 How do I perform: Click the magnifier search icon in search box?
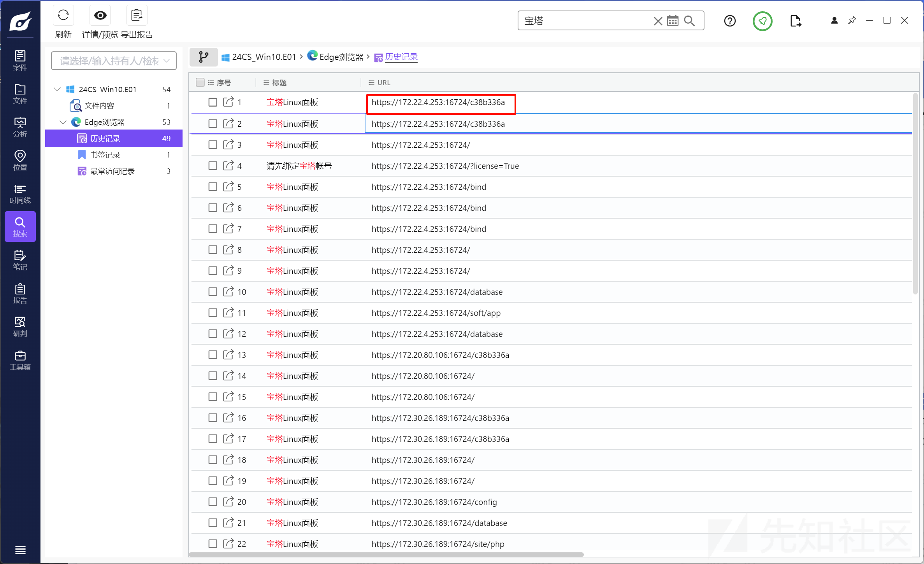pyautogui.click(x=689, y=21)
